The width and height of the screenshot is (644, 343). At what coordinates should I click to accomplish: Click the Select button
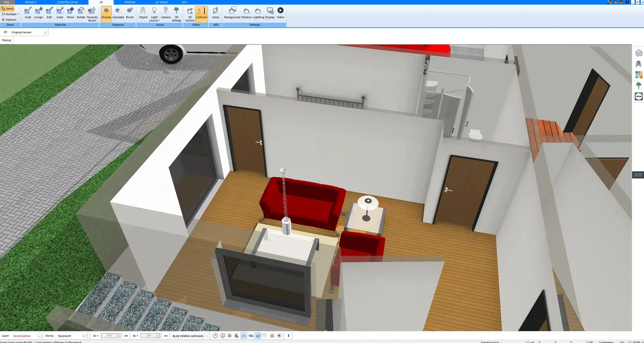[x=8, y=8]
